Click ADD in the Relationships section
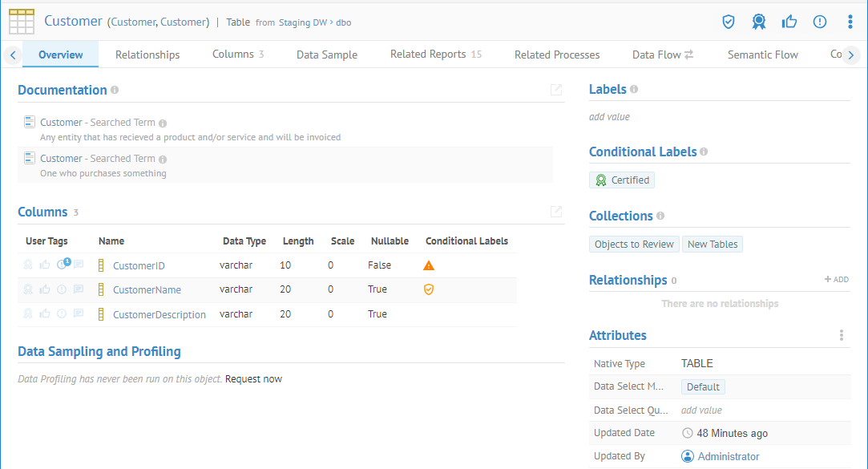The width and height of the screenshot is (868, 469). pos(836,280)
